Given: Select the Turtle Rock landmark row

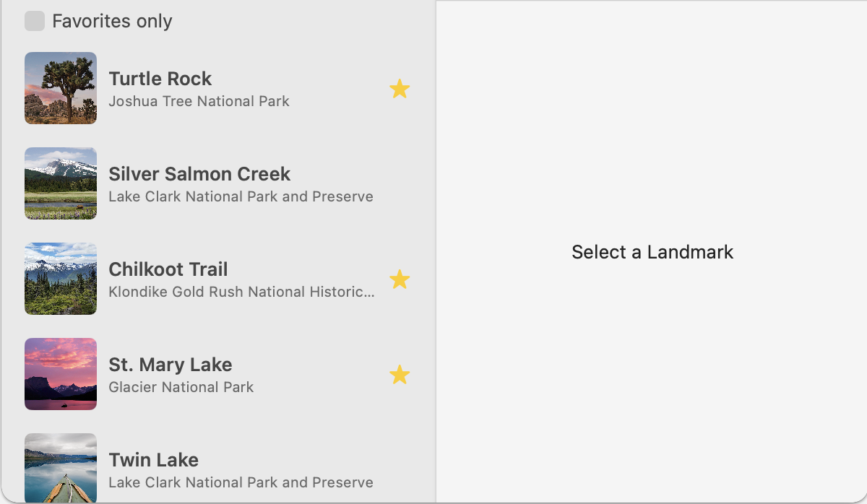Looking at the screenshot, I should point(217,88).
